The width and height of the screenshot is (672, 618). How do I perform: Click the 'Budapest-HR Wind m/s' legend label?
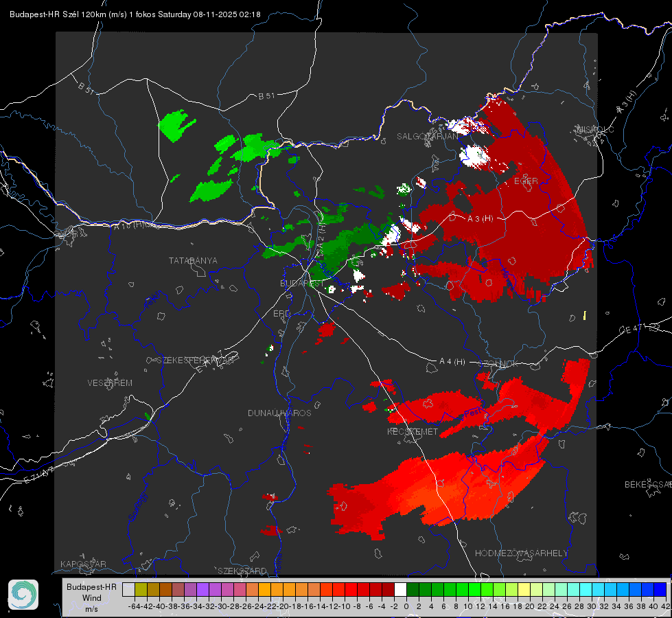92,597
